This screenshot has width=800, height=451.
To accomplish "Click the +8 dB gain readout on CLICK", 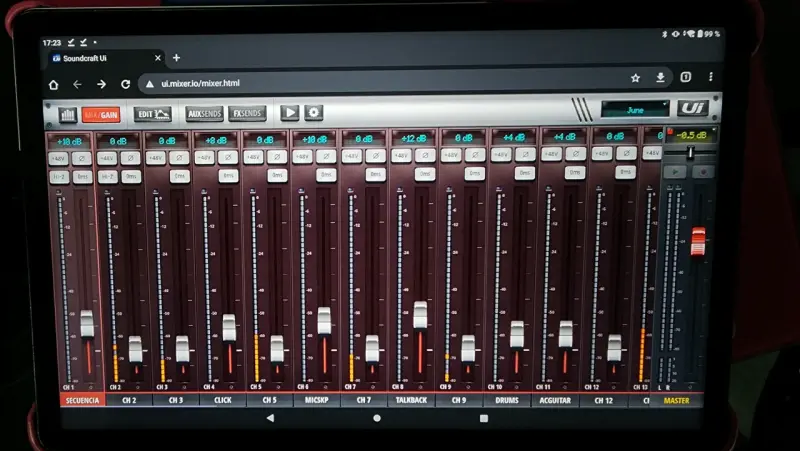I will point(216,140).
